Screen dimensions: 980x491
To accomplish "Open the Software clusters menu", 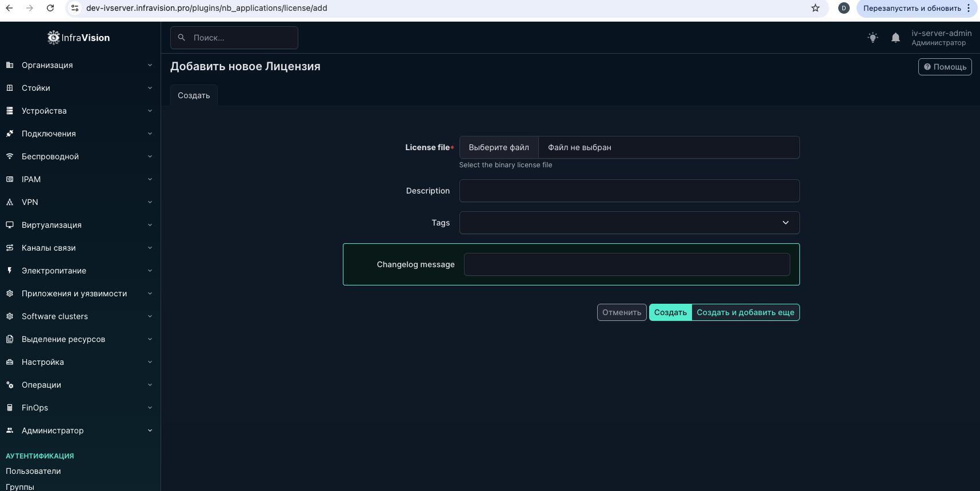I will (55, 316).
